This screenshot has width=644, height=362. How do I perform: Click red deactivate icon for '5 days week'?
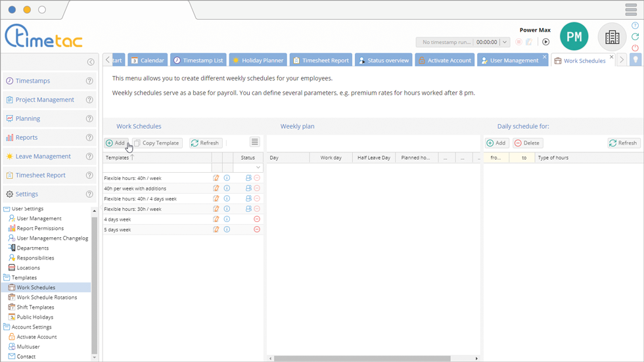pos(257,229)
